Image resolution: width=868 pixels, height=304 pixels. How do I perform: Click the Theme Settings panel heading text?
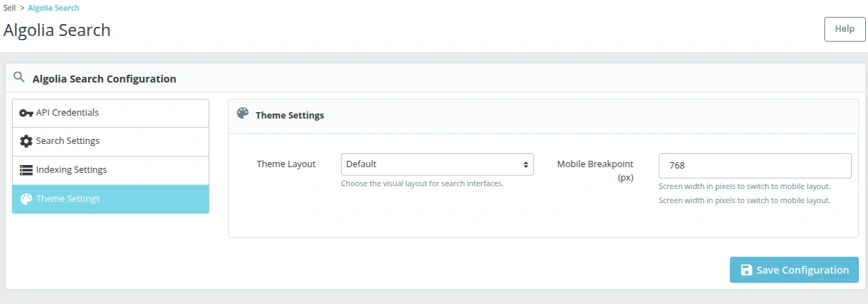point(290,115)
